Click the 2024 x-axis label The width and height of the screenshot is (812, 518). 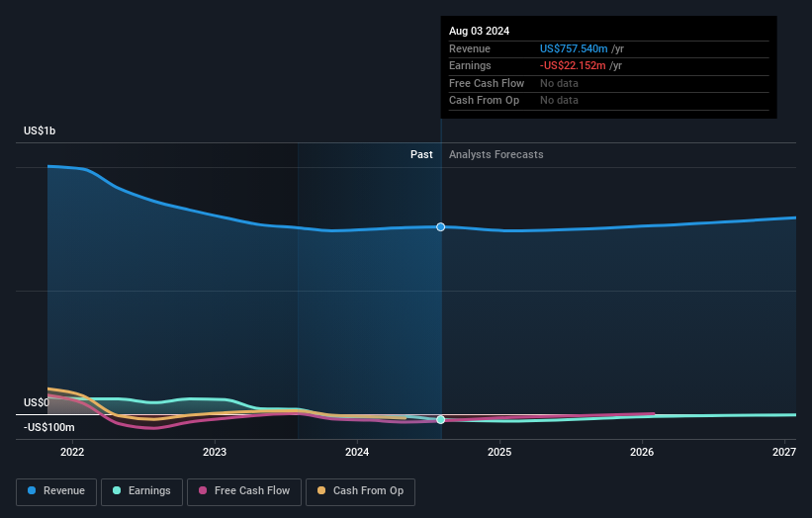coord(357,453)
